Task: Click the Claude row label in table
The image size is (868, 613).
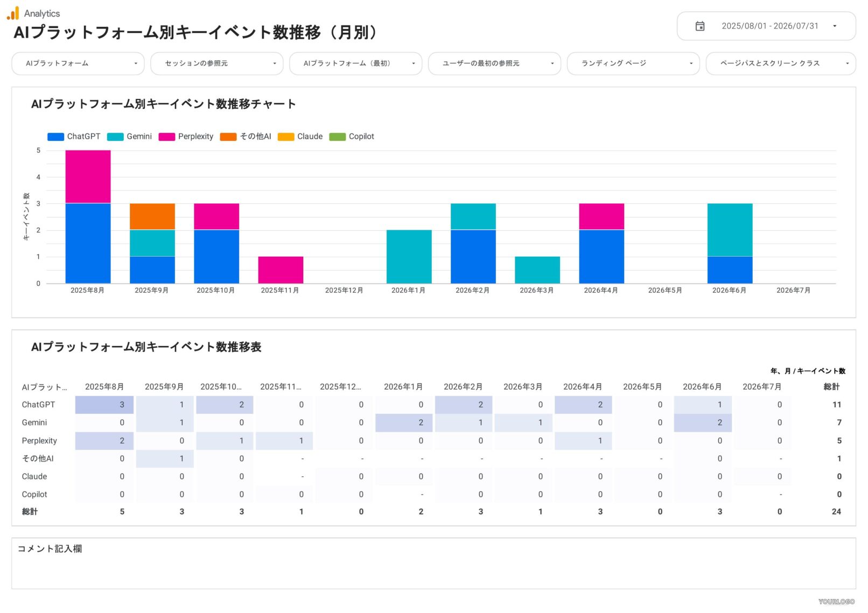Action: [x=34, y=476]
